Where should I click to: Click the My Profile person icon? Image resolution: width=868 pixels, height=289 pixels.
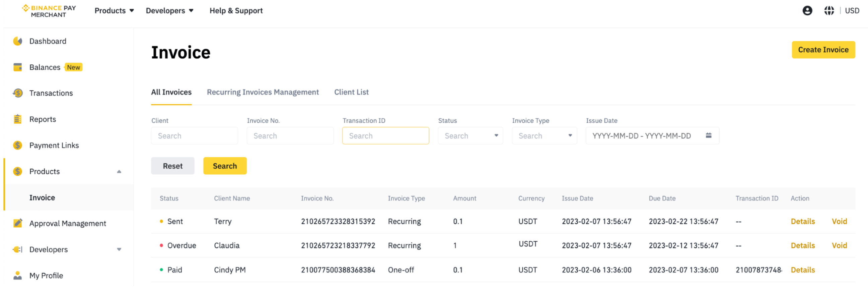click(17, 276)
